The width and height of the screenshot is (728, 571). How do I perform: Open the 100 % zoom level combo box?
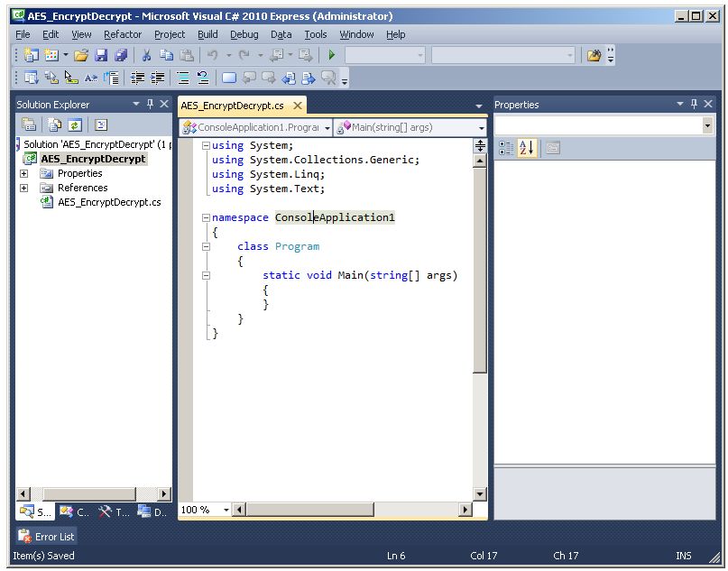point(226,510)
